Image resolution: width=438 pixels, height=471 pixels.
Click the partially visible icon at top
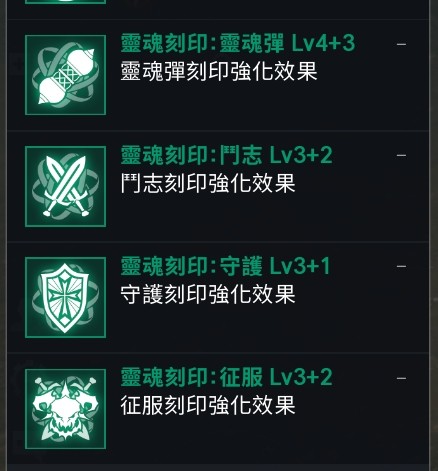click(66, 2)
